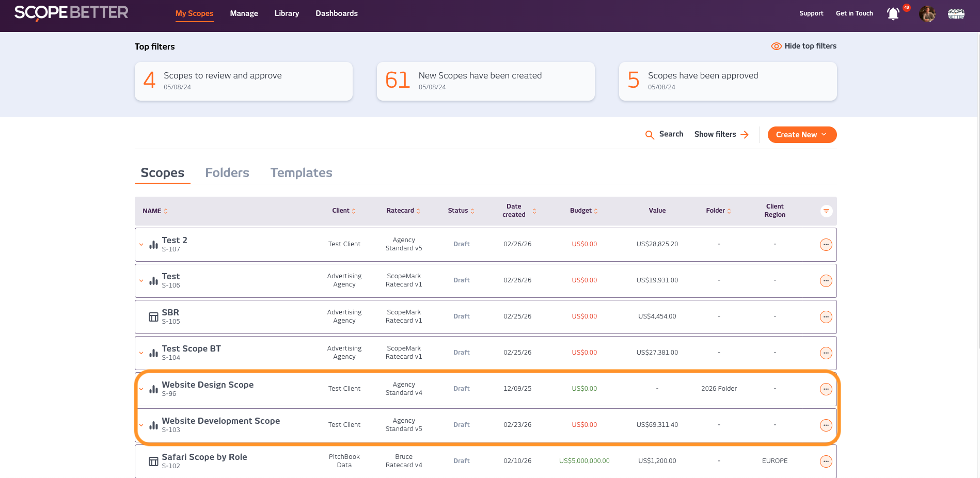Image resolution: width=980 pixels, height=478 pixels.
Task: Click the user profile avatar
Action: [927, 14]
